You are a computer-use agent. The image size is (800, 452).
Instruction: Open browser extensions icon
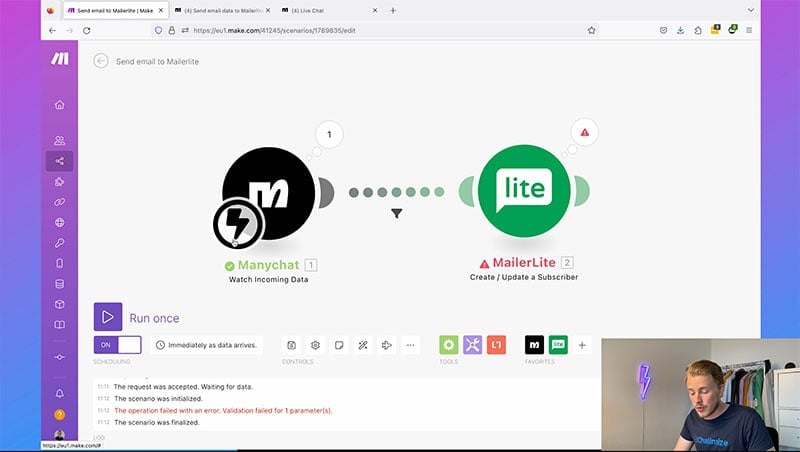coord(697,30)
